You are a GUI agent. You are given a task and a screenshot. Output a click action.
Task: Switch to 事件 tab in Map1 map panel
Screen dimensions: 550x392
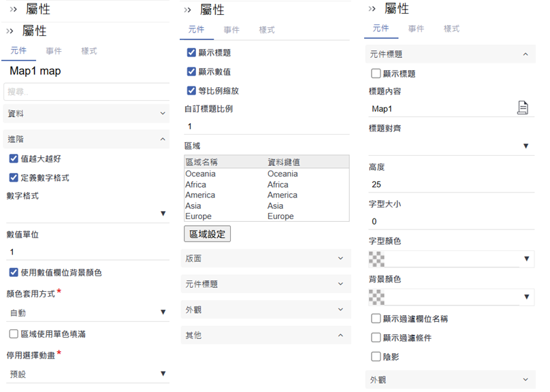pos(54,51)
